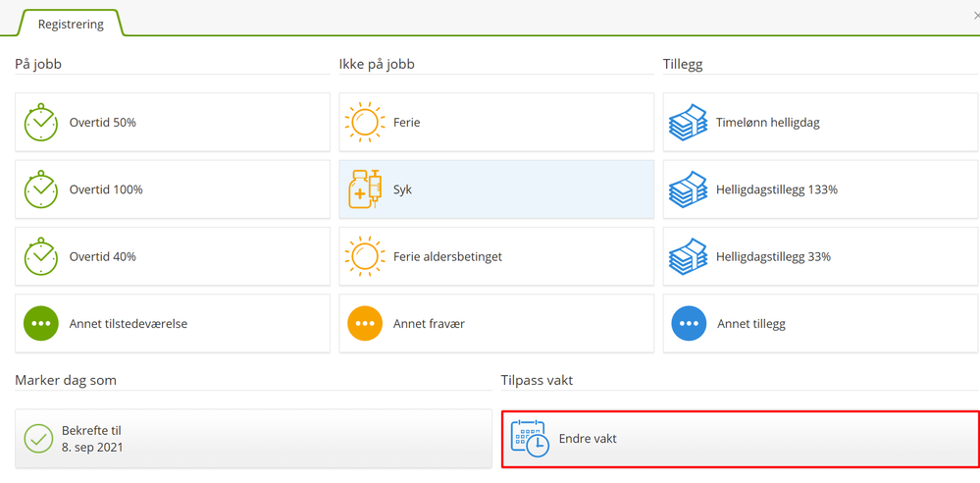Click the Ferie sun icon
Screen dimensions: 980x483
(365, 123)
